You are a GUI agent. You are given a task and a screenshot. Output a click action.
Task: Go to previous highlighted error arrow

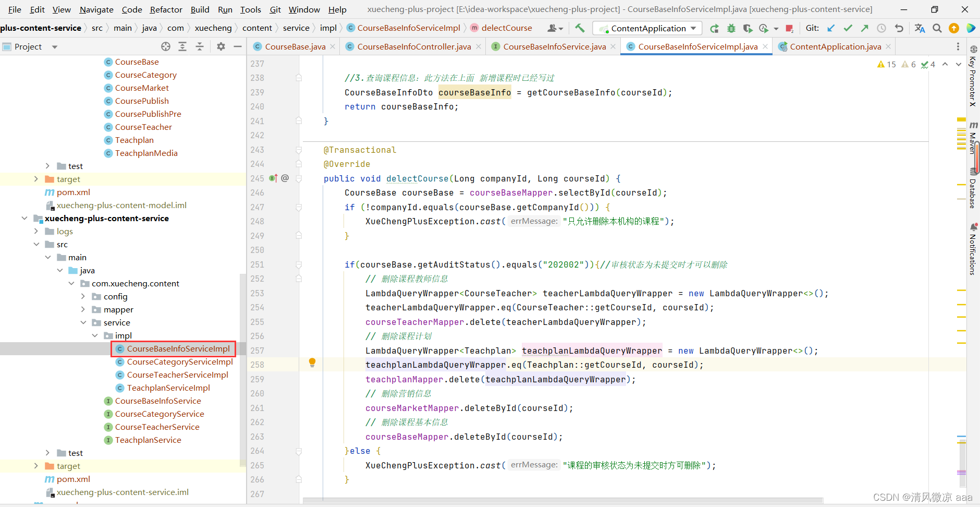[945, 64]
